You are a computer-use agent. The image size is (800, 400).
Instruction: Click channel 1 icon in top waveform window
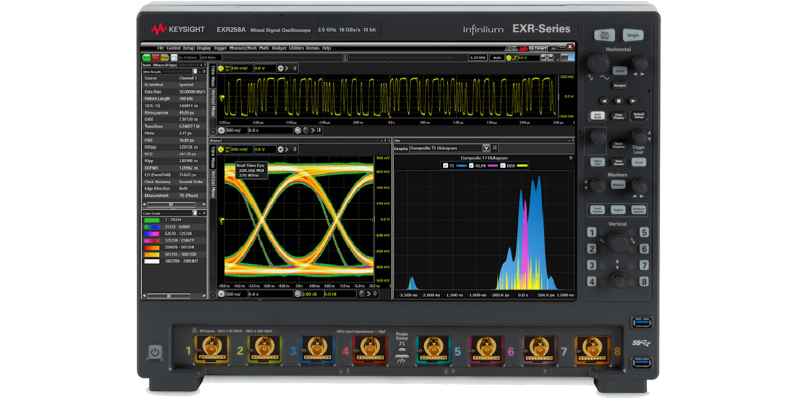(x=221, y=68)
